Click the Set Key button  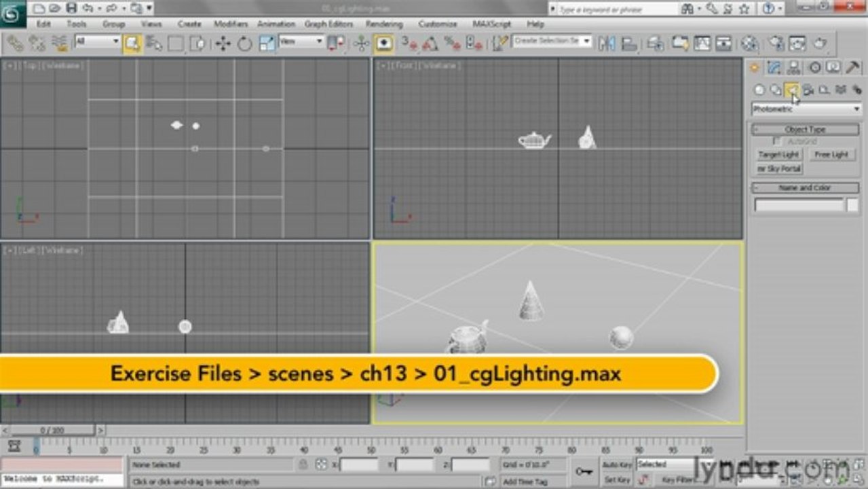click(x=618, y=480)
